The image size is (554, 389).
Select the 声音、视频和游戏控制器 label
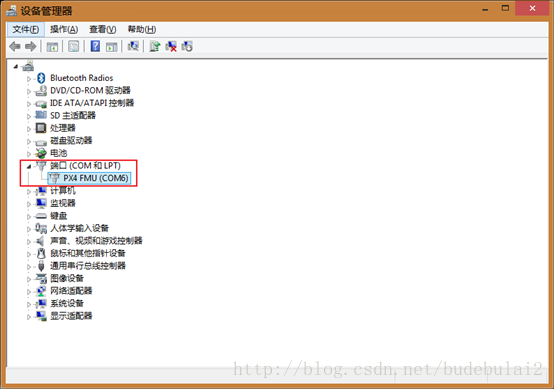pyautogui.click(x=96, y=241)
